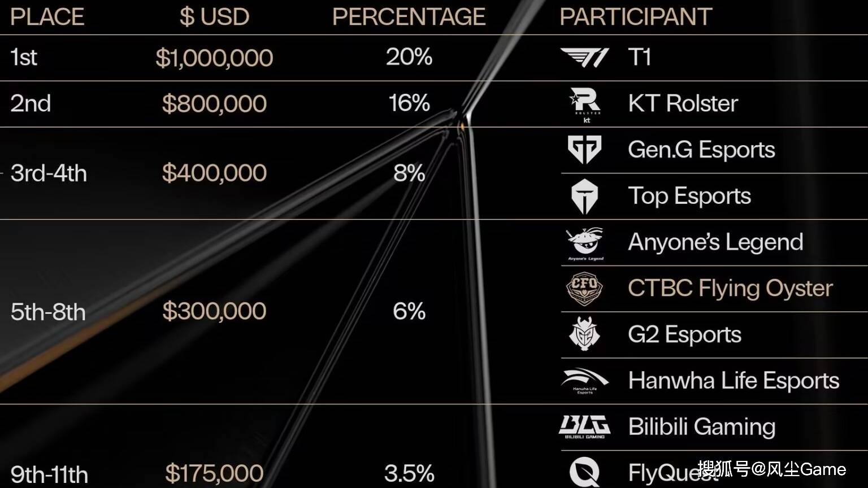
Task: Select the KT Rolster logo
Action: pos(585,104)
